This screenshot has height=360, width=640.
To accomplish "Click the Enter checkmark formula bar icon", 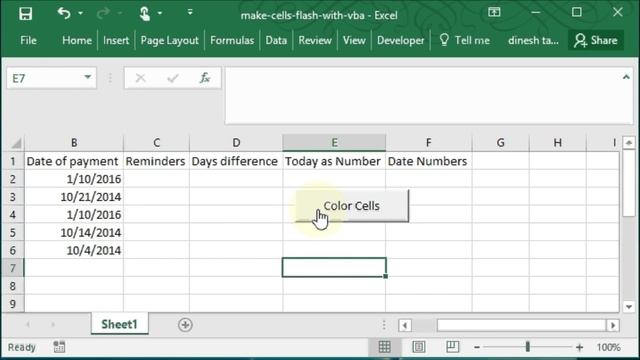I will point(173,78).
